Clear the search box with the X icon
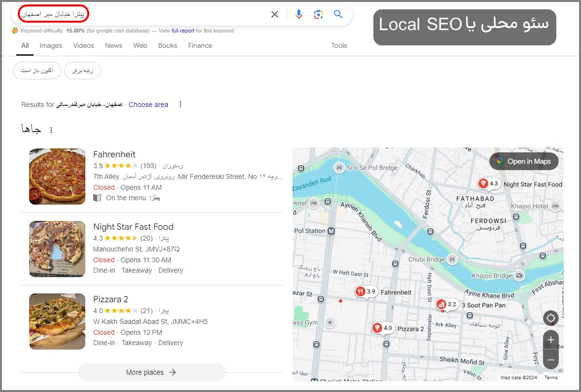Viewport: 581px width, 392px height. tap(275, 14)
